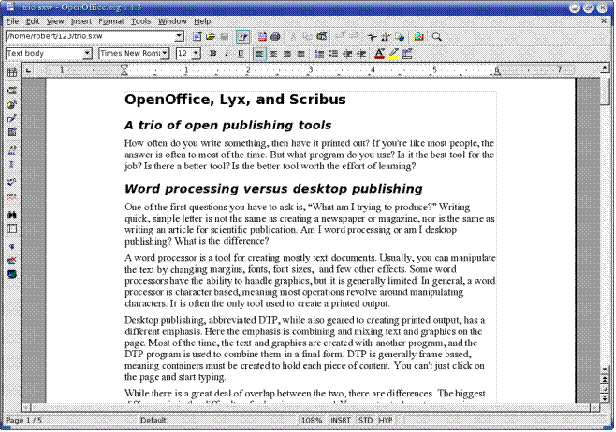Toggle Numbering on/off
The height and width of the screenshot is (432, 616).
click(x=320, y=53)
